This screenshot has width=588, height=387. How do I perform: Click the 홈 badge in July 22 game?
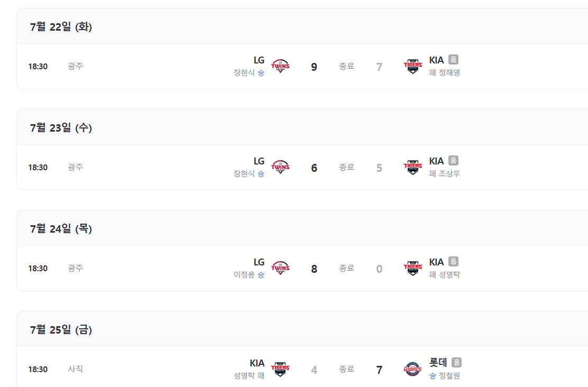[x=453, y=60]
